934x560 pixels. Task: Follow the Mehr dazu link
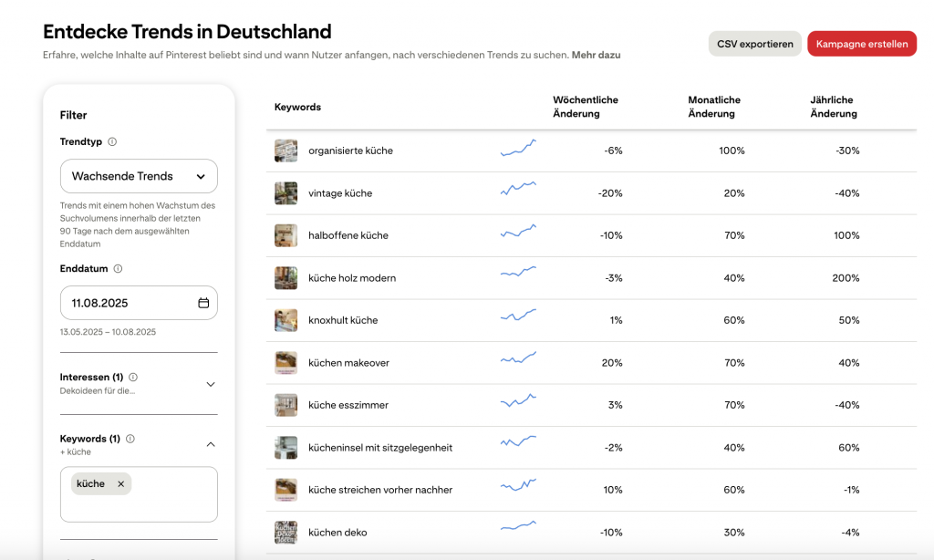click(596, 55)
